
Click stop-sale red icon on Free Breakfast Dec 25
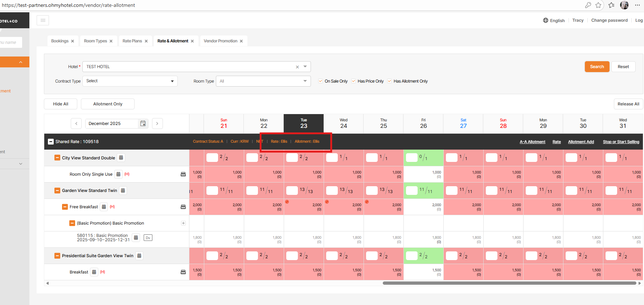point(367,202)
